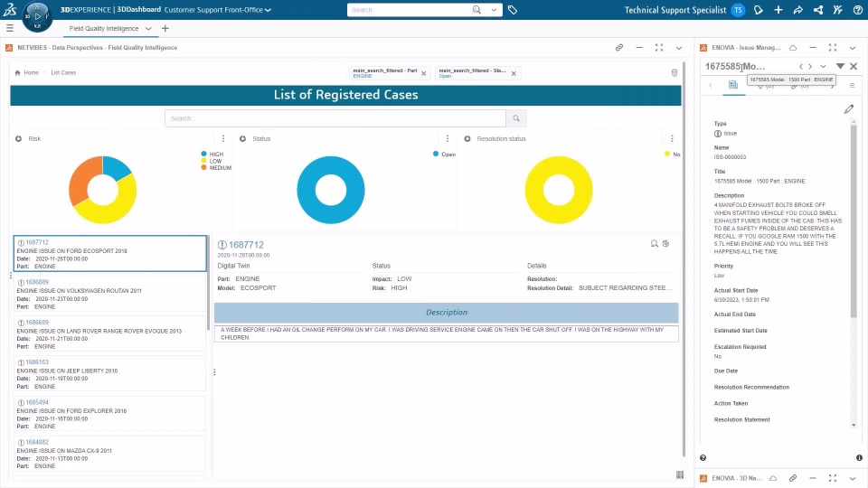Toggle LOW legend entry in Risk chart
Image resolution: width=868 pixels, height=488 pixels.
click(x=212, y=161)
